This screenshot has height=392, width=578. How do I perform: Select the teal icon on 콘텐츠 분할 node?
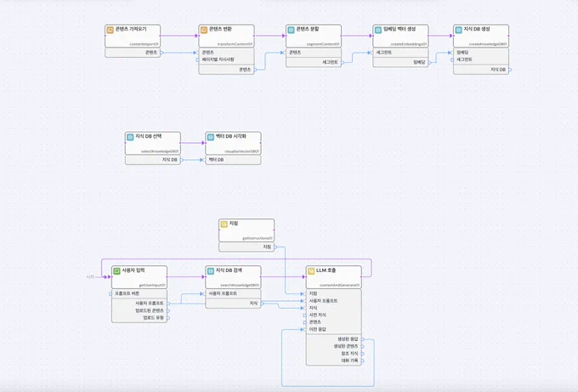tap(291, 30)
